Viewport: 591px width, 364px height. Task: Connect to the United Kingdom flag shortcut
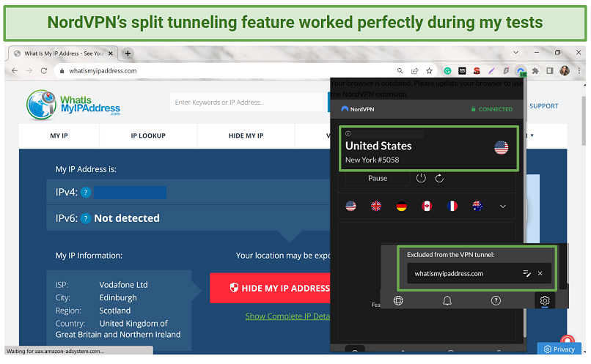point(376,206)
